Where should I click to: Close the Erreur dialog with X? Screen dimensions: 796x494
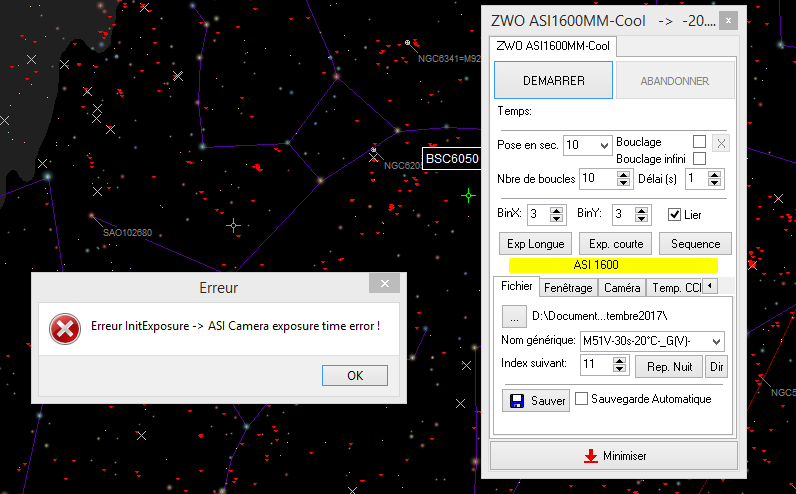[383, 285]
